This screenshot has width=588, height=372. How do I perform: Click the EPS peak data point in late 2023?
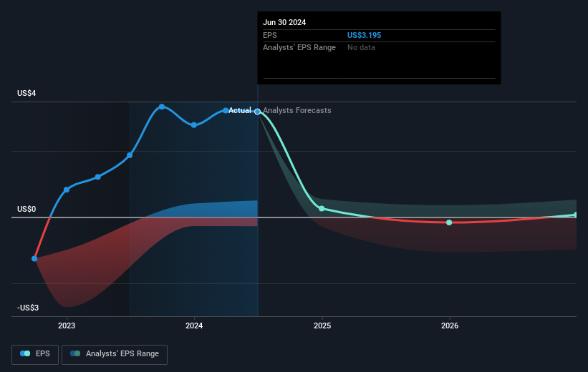162,107
